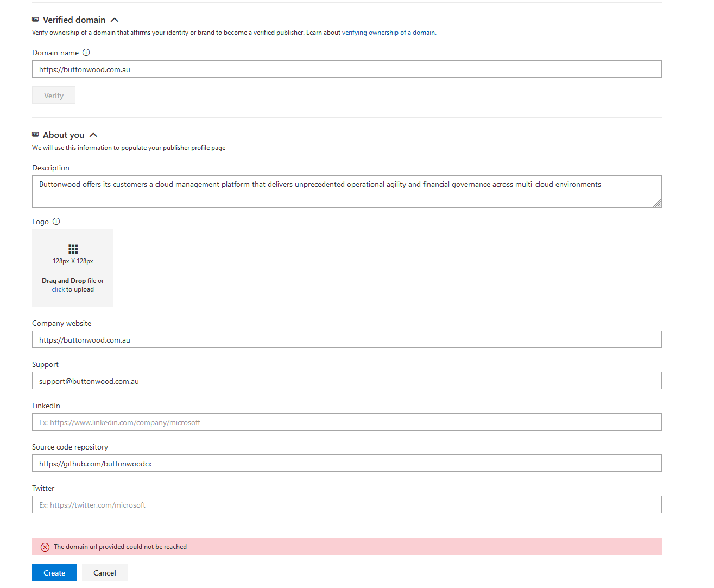The height and width of the screenshot is (588, 714).
Task: Click the Create button
Action: pos(54,572)
